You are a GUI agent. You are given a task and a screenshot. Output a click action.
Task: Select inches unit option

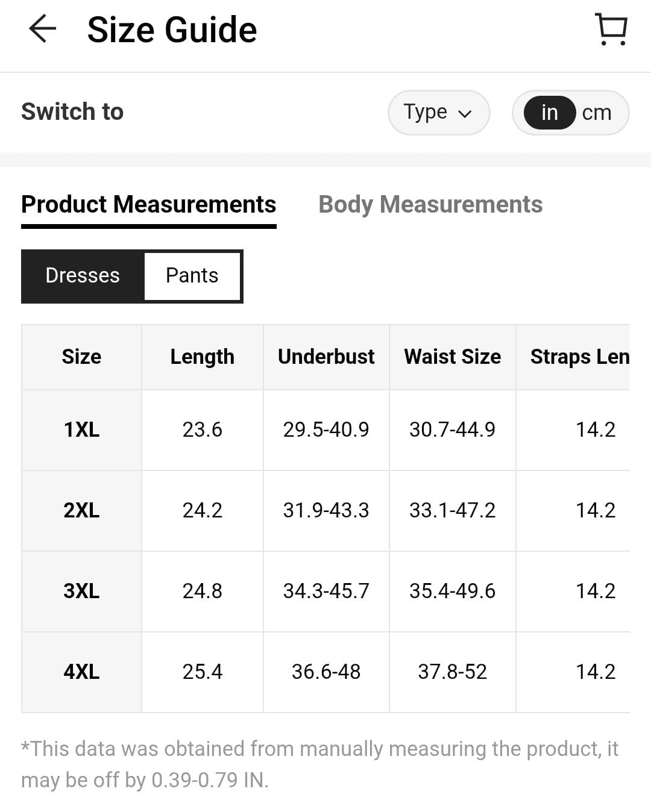pyautogui.click(x=549, y=113)
